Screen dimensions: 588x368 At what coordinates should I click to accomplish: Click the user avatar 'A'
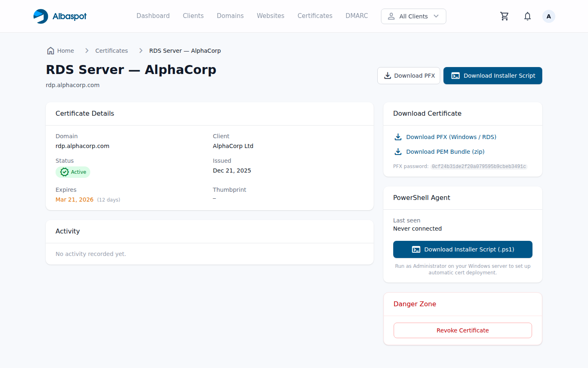tap(548, 16)
